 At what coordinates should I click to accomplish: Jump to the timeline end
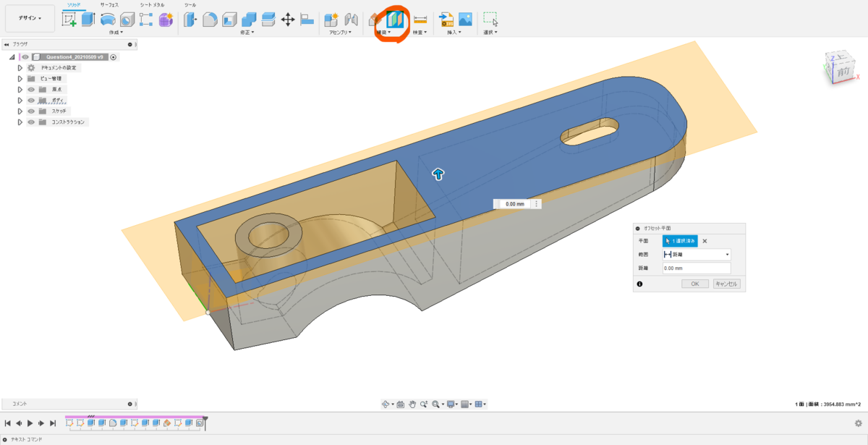click(x=54, y=423)
